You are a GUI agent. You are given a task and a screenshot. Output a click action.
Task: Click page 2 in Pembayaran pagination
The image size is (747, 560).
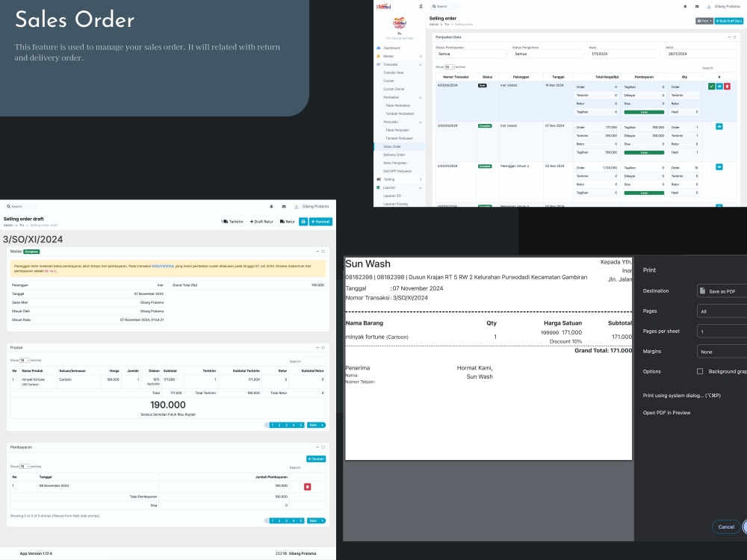coord(279,521)
